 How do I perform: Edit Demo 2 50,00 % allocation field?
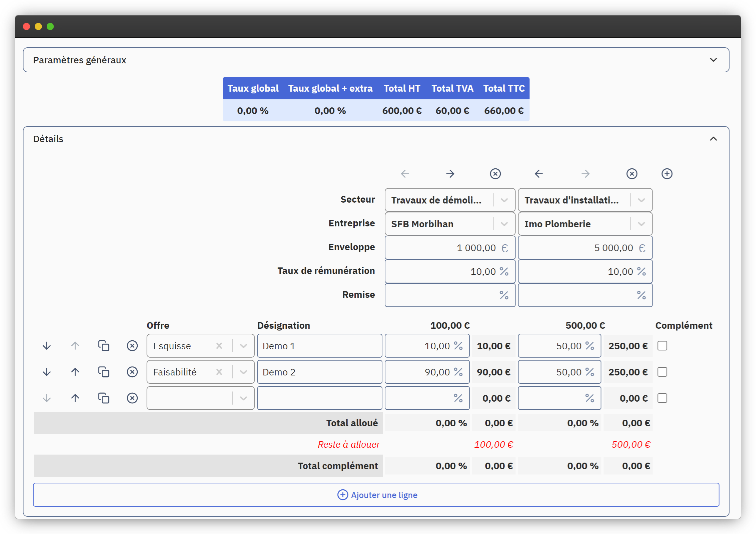(559, 372)
